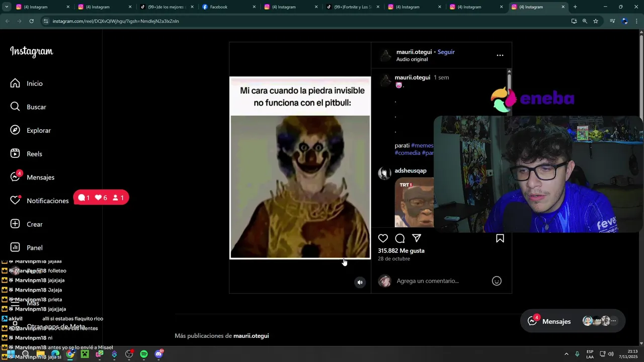Click the page scroll down arrow
Screen dimensions: 644x362
[641, 342]
